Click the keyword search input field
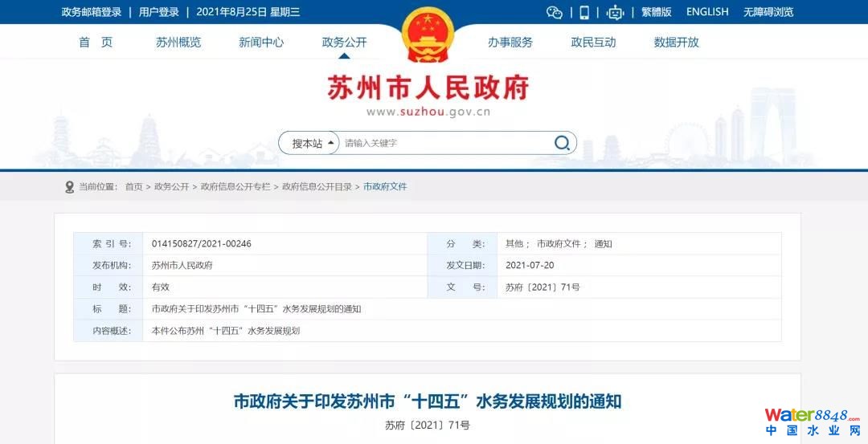Image resolution: width=868 pixels, height=444 pixels. (x=442, y=143)
